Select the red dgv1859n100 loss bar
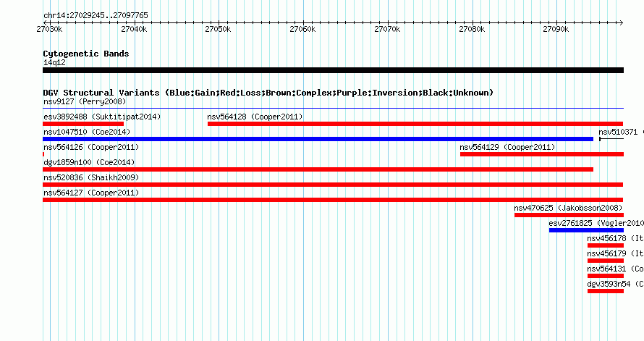Image resolution: width=644 pixels, height=341 pixels. (318, 169)
